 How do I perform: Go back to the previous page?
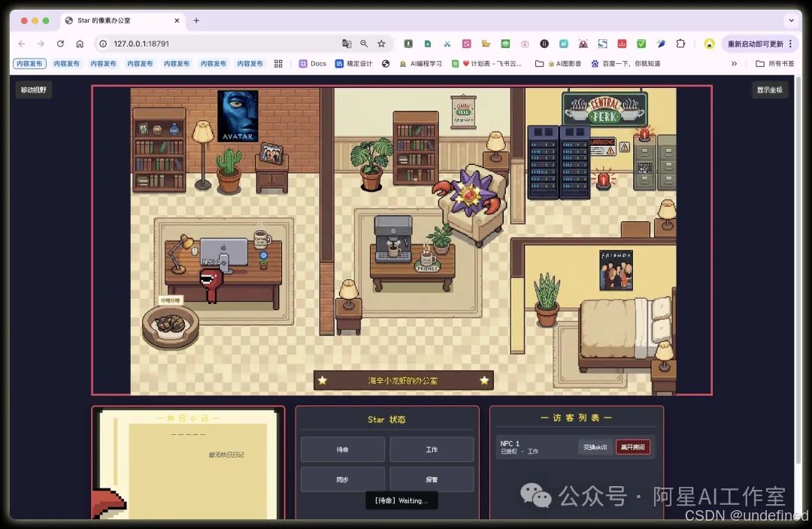22,44
